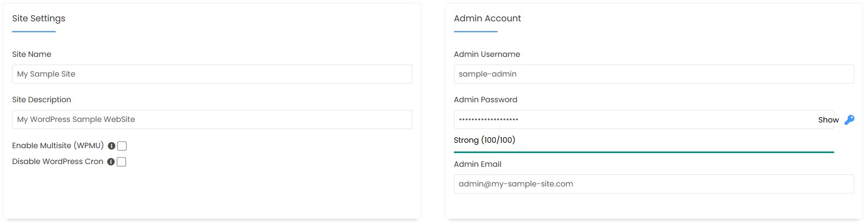Image resolution: width=868 pixels, height=222 pixels.
Task: Click the Admin Password label
Action: [x=486, y=100]
